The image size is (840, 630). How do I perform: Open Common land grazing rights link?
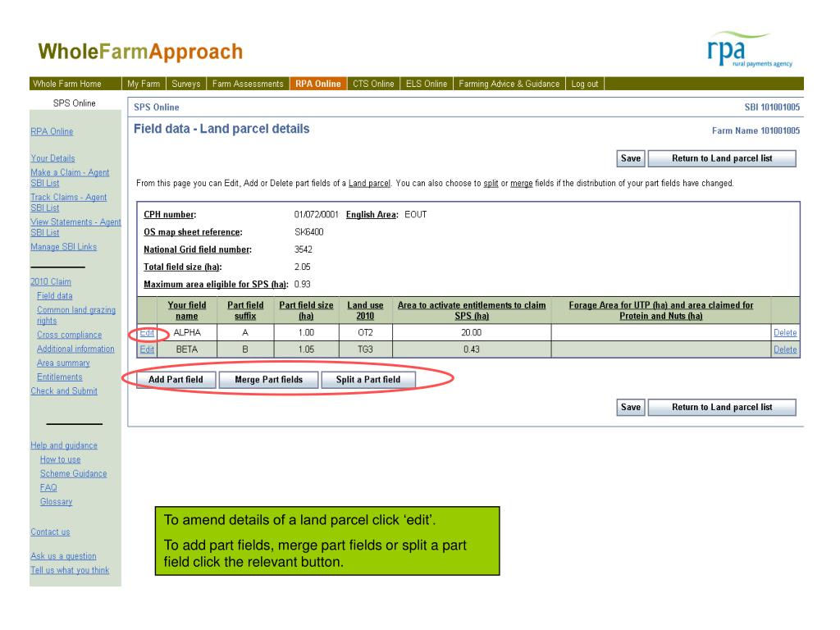point(76,315)
